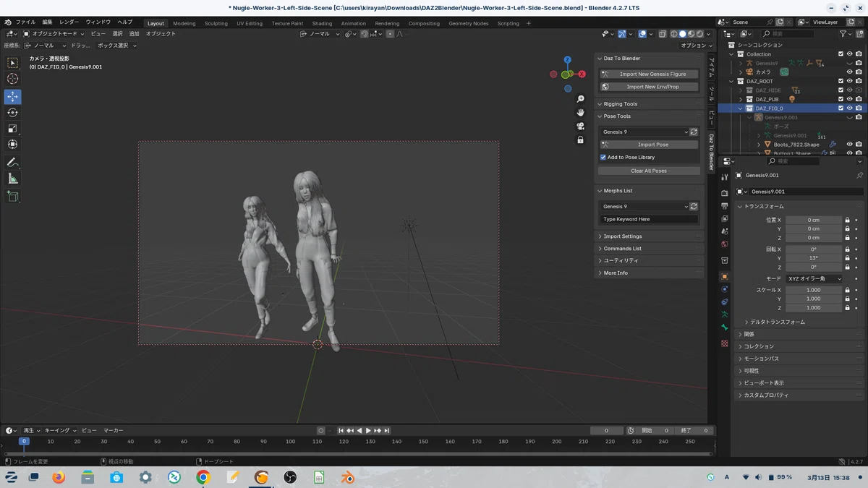Hide DAZ_PUB with its eye icon

coord(849,99)
